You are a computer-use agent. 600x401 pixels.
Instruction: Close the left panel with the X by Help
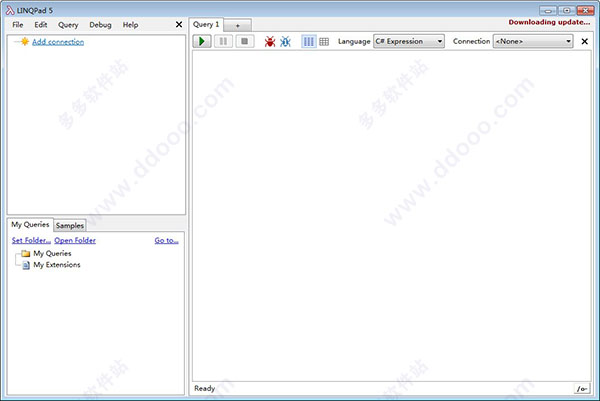click(x=179, y=24)
